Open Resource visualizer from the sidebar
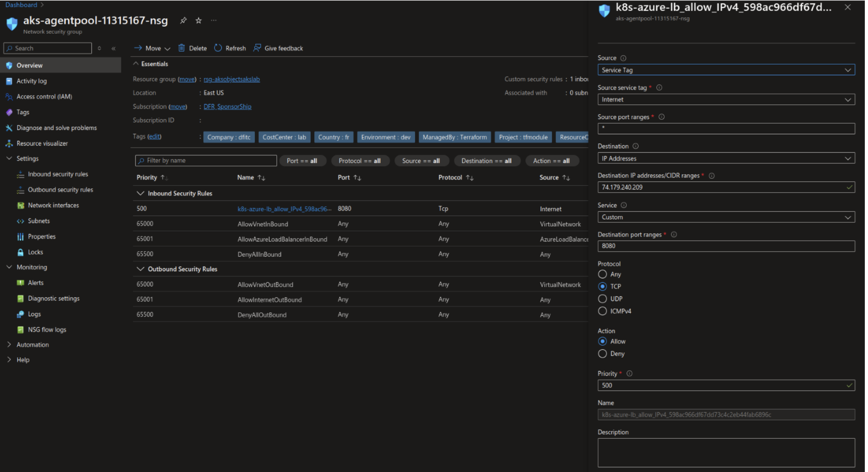The image size is (868, 472). 41,143
